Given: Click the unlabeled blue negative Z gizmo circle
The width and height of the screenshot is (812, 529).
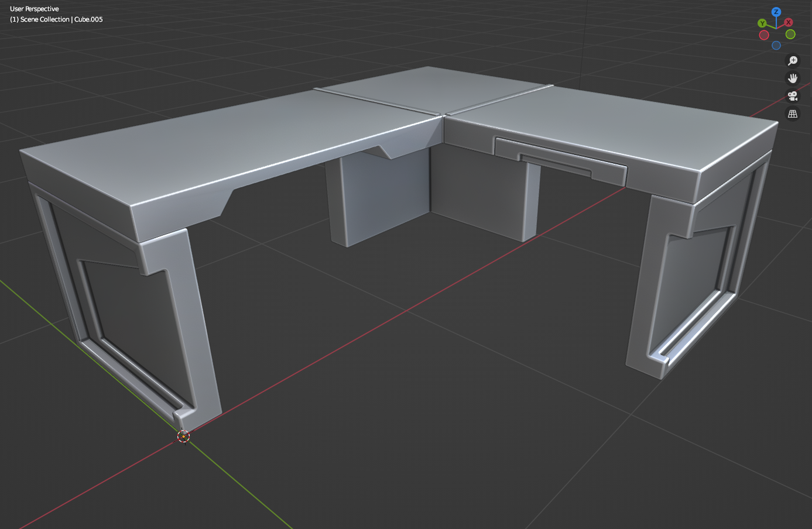Looking at the screenshot, I should [776, 46].
